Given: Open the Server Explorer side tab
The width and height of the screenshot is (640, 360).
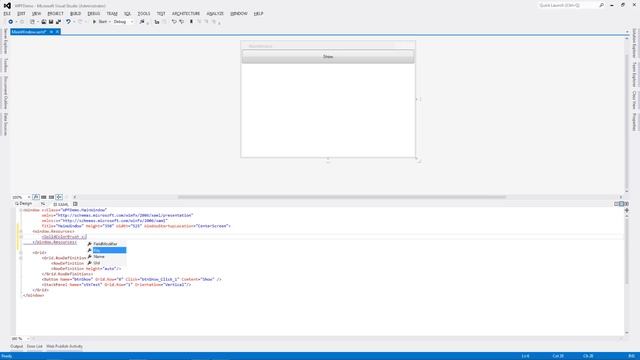Looking at the screenshot, I should point(5,41).
